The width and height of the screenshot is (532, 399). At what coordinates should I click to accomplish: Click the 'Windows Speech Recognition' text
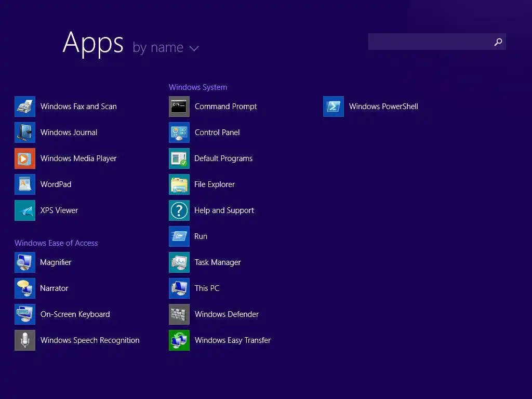(x=90, y=340)
